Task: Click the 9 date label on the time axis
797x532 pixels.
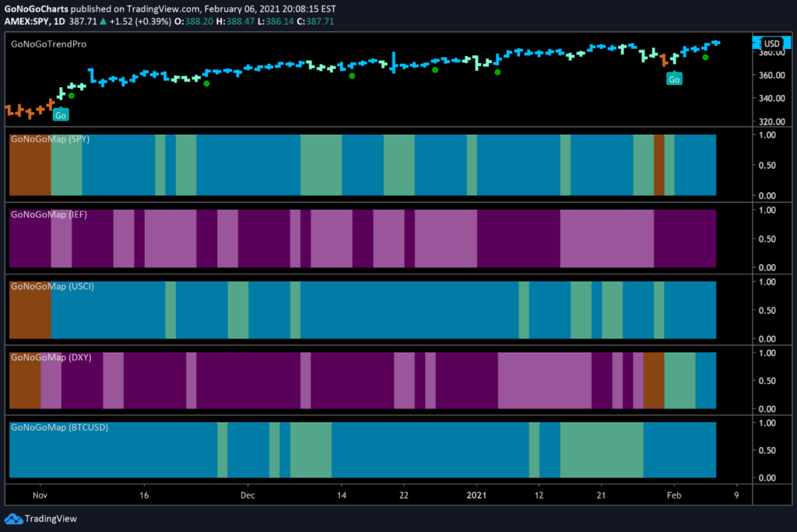Action: point(736,495)
